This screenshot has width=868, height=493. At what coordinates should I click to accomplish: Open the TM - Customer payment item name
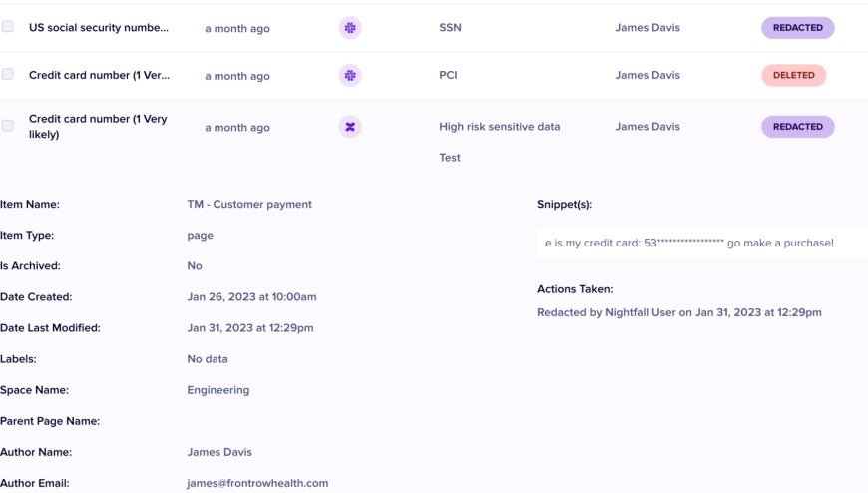[x=249, y=204]
